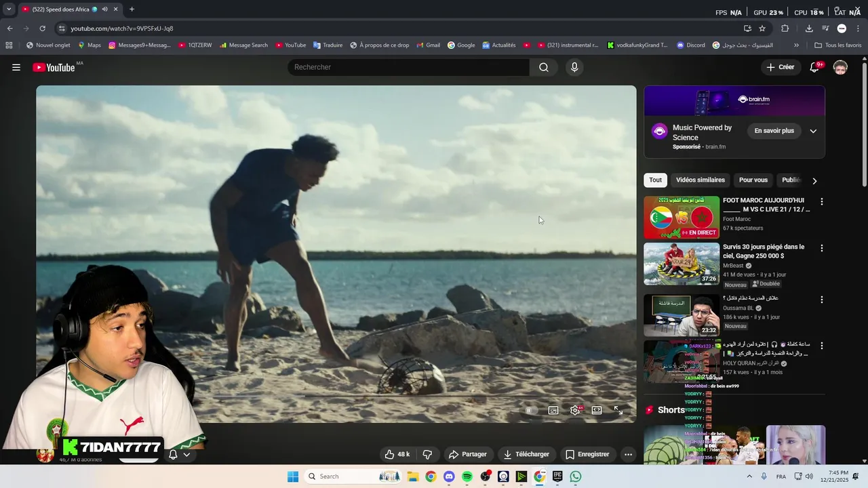This screenshot has height=488, width=868.
Task: Select the Tout filter chip
Action: tap(655, 180)
